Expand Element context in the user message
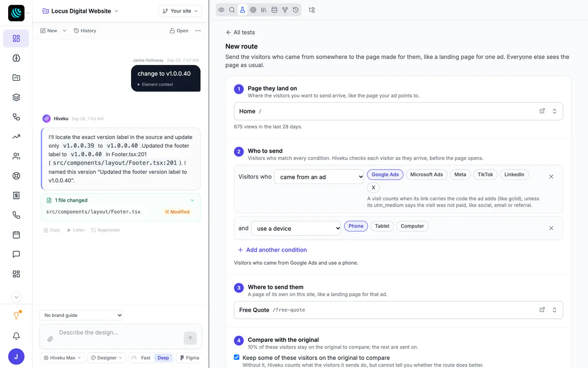 pyautogui.click(x=155, y=84)
